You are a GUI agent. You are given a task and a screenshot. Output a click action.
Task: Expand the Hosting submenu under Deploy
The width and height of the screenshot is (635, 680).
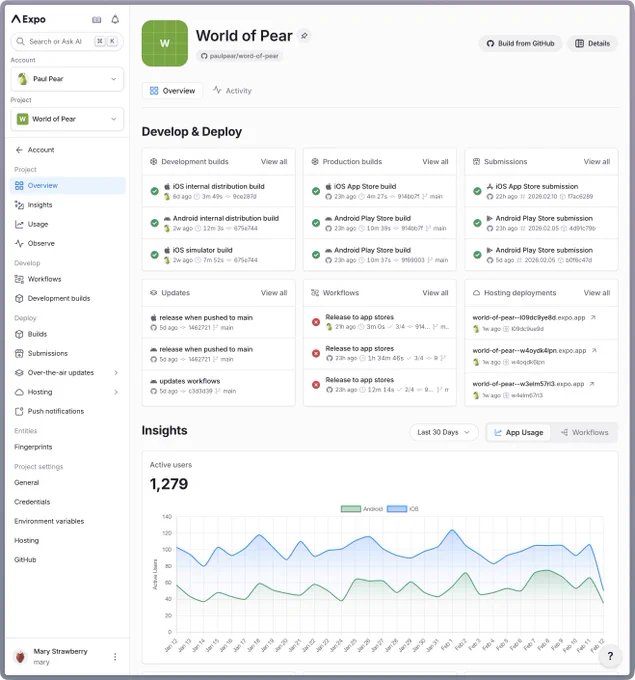pos(116,392)
